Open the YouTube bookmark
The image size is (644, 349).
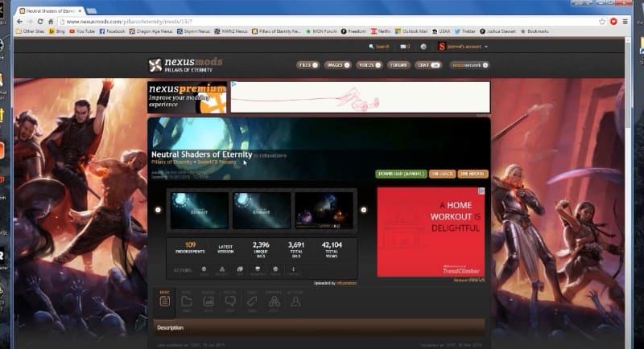coord(82,31)
